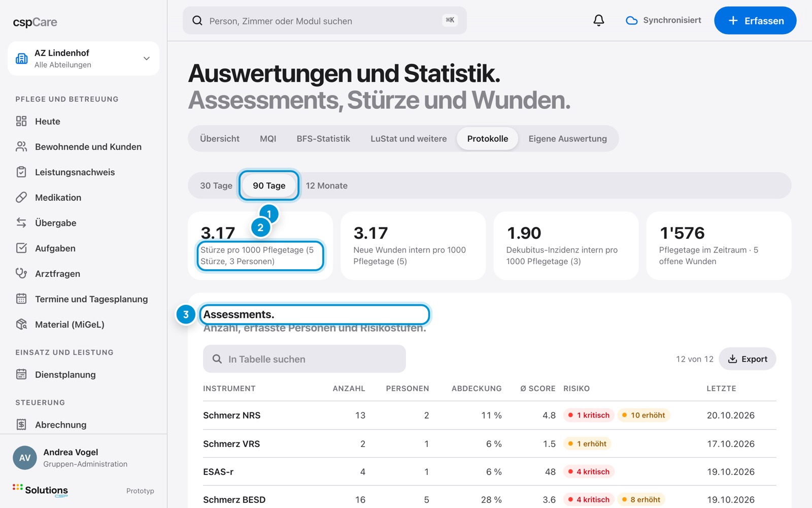Click the plus icon in Erfassen button
This screenshot has height=508, width=812.
733,20
